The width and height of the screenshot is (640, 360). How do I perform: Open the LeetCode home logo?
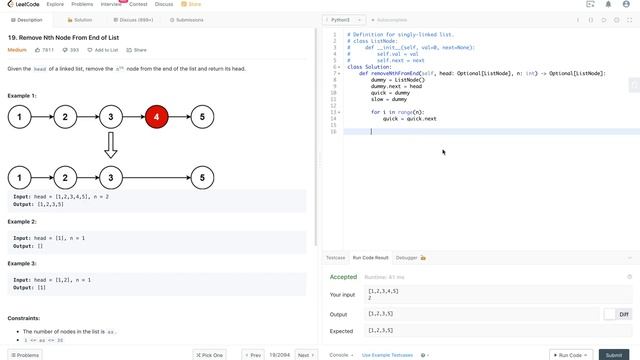coord(23,4)
